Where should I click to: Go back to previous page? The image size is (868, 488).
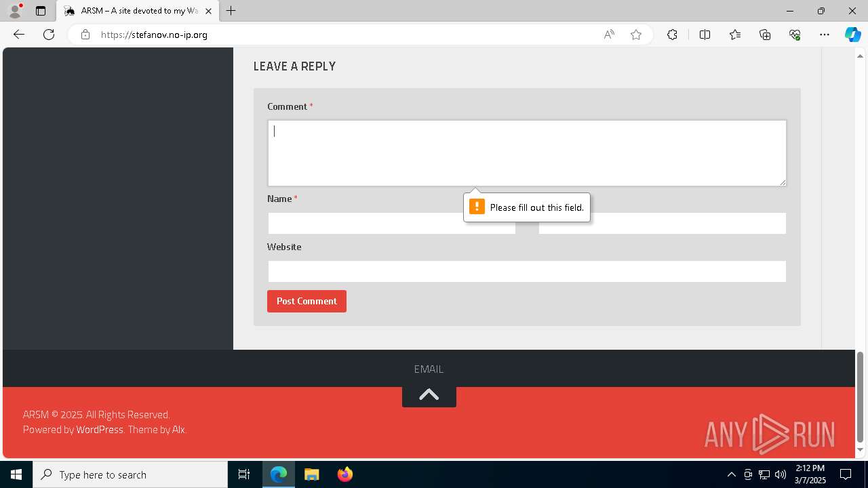(x=19, y=35)
